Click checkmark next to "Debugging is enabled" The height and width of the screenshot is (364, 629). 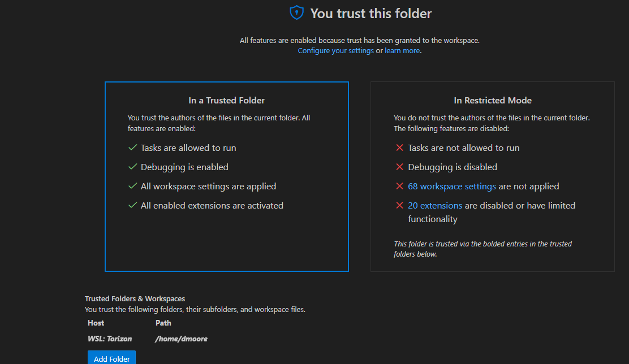tap(133, 167)
